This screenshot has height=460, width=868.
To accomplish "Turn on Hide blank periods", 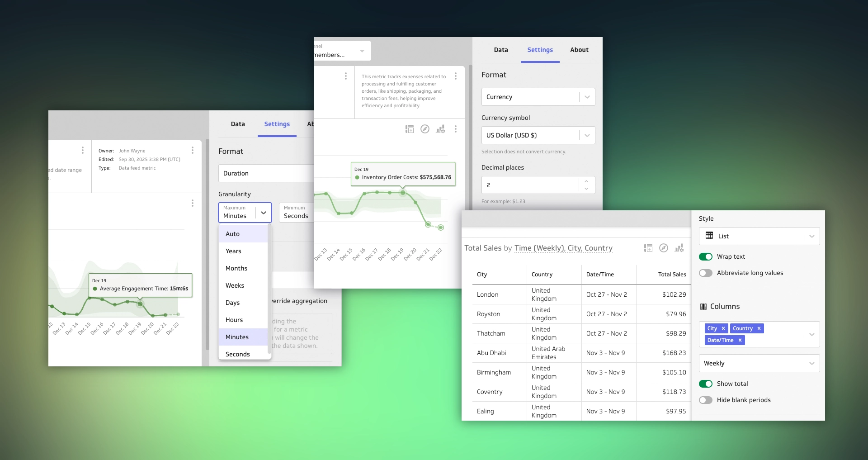I will (706, 400).
